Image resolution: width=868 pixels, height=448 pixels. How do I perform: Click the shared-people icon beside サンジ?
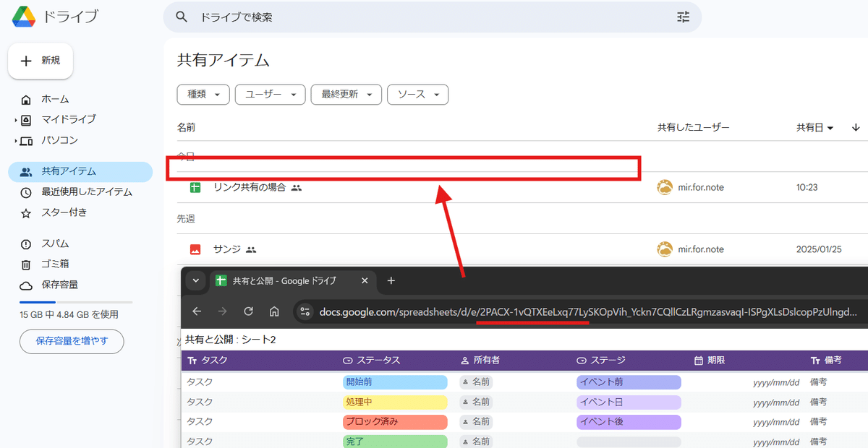[251, 249]
